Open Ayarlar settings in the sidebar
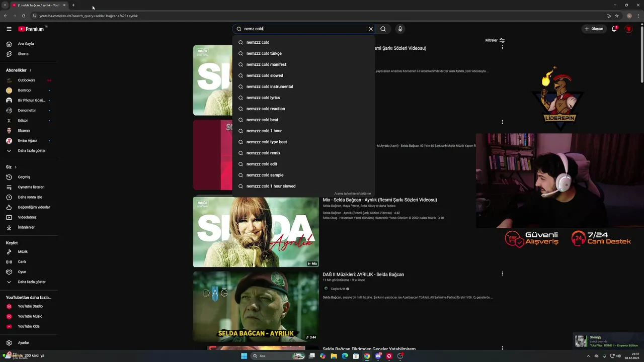644x362 pixels. click(x=29, y=343)
